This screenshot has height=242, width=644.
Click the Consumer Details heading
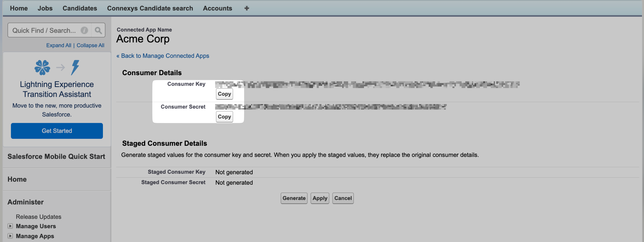[152, 73]
